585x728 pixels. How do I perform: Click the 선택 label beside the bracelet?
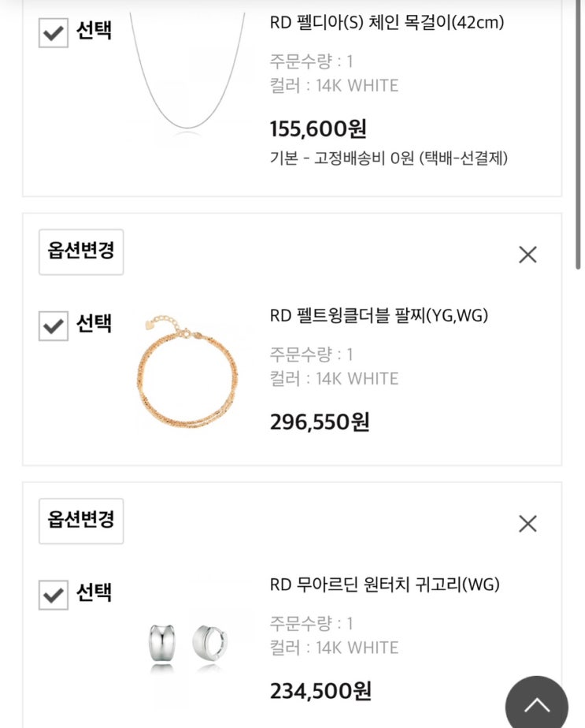[x=94, y=323]
